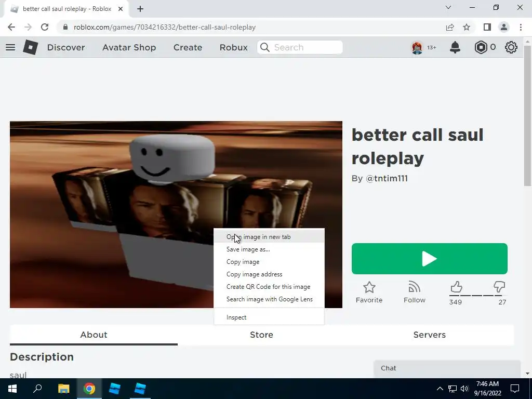
Task: Like the game with thumbs up
Action: pyautogui.click(x=456, y=287)
